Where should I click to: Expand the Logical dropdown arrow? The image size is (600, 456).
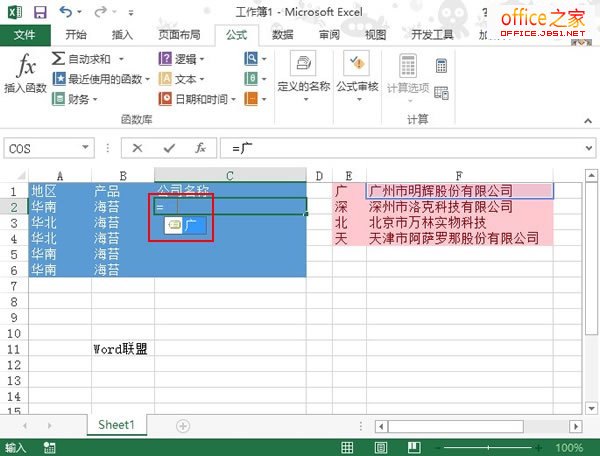[202, 59]
